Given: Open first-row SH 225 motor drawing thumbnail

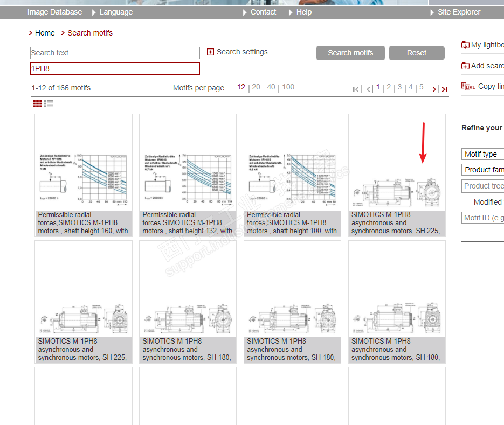Looking at the screenshot, I should pyautogui.click(x=397, y=176).
